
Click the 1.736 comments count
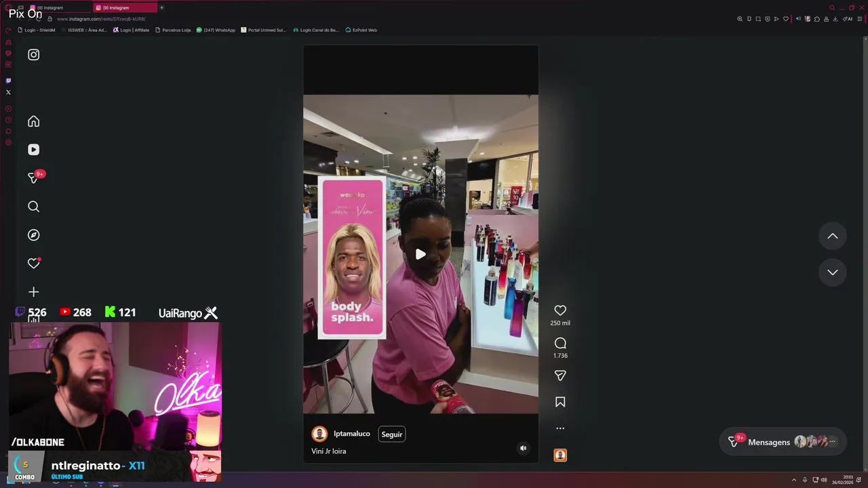(560, 356)
